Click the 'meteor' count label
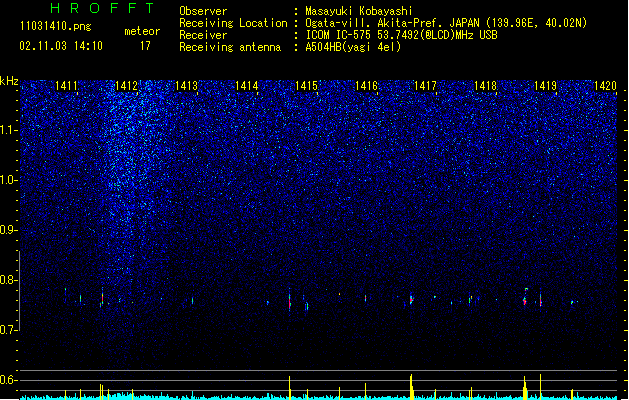629x400 pixels. [142, 31]
